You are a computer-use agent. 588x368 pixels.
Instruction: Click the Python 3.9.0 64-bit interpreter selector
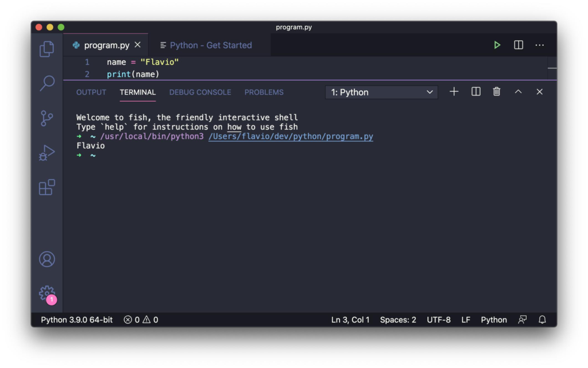point(76,320)
